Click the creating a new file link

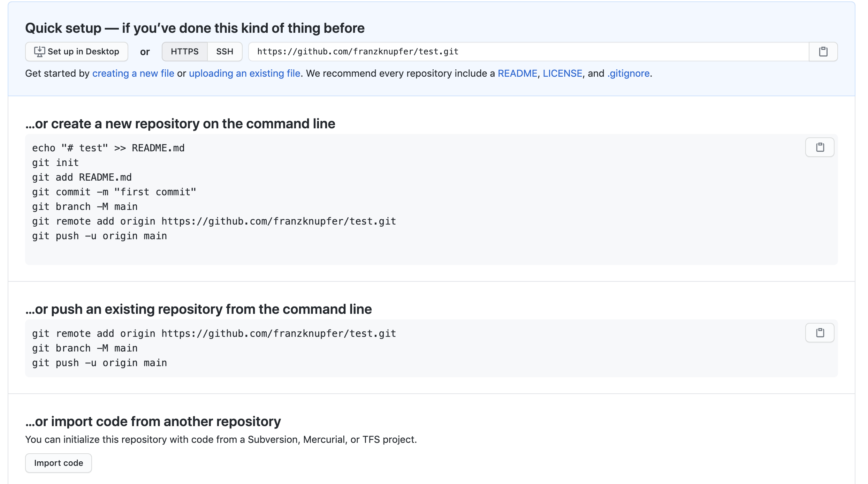[x=133, y=73]
